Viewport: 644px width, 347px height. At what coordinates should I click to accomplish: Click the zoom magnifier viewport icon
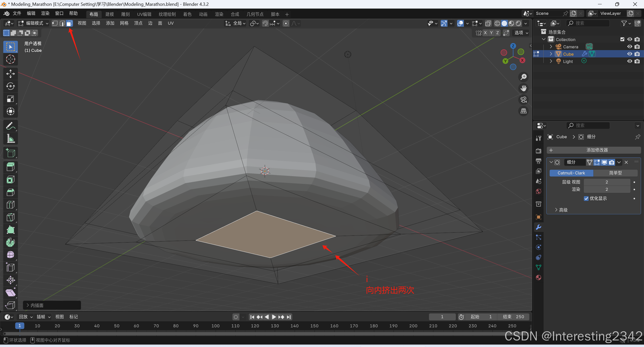click(x=524, y=77)
